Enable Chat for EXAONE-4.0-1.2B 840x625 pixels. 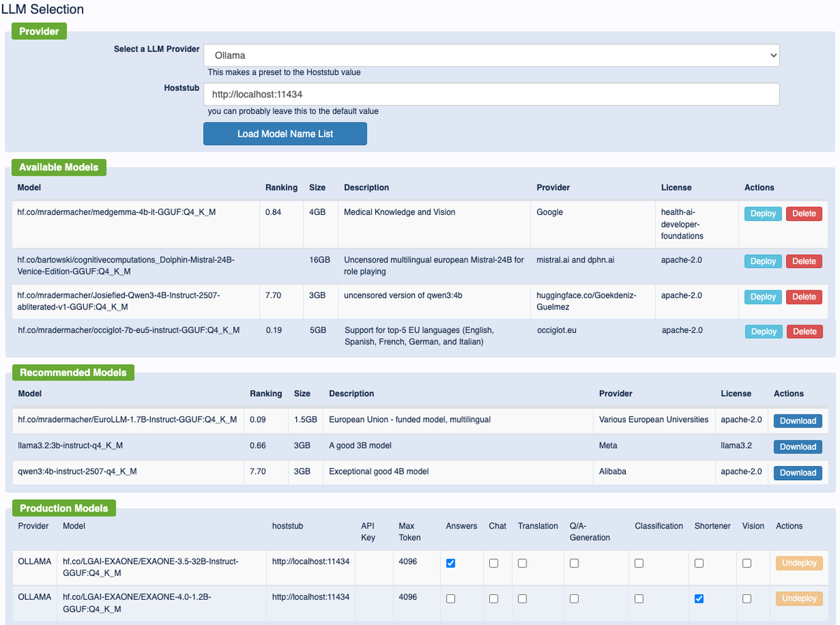click(493, 598)
